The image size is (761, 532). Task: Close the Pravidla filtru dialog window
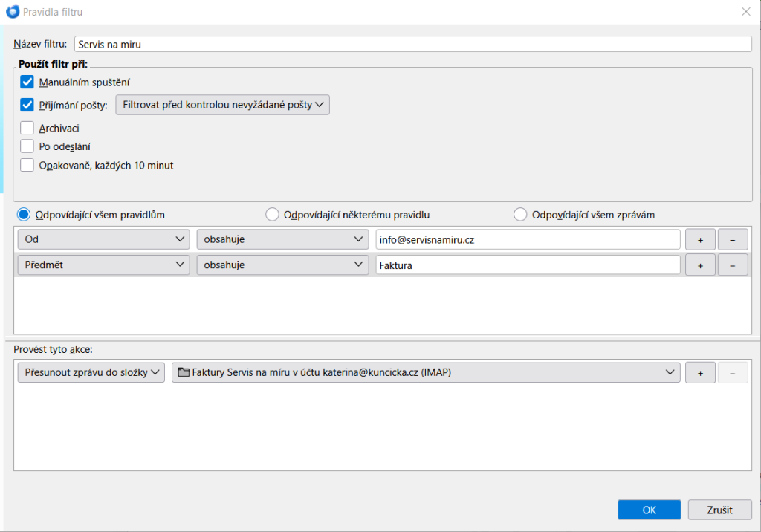(745, 11)
